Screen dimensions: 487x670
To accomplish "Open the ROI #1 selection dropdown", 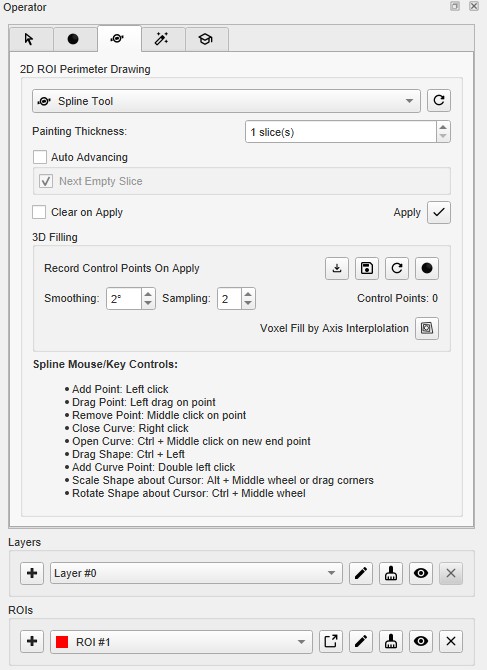I will point(182,642).
